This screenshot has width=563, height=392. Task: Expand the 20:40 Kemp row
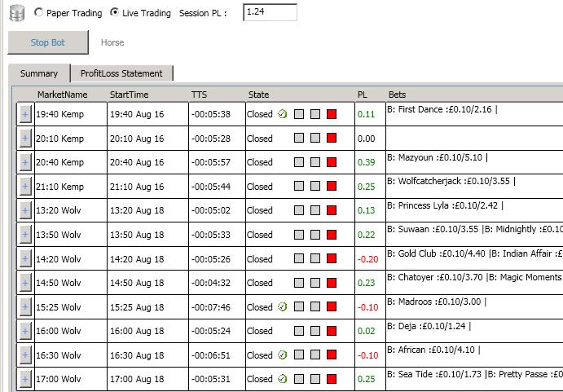click(25, 162)
